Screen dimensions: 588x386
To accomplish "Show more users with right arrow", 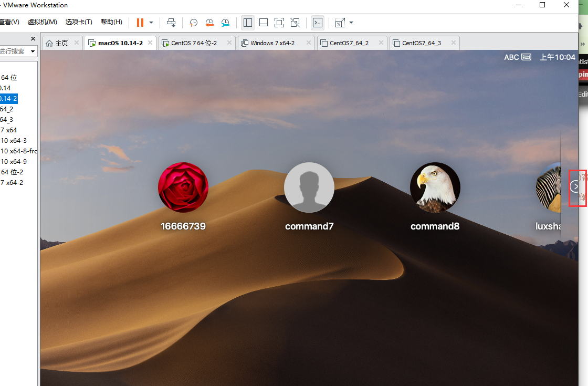I will 575,186.
